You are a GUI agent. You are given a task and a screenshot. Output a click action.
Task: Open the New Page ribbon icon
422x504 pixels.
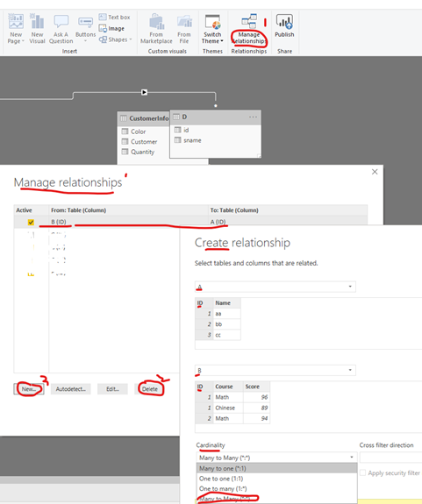(x=16, y=28)
